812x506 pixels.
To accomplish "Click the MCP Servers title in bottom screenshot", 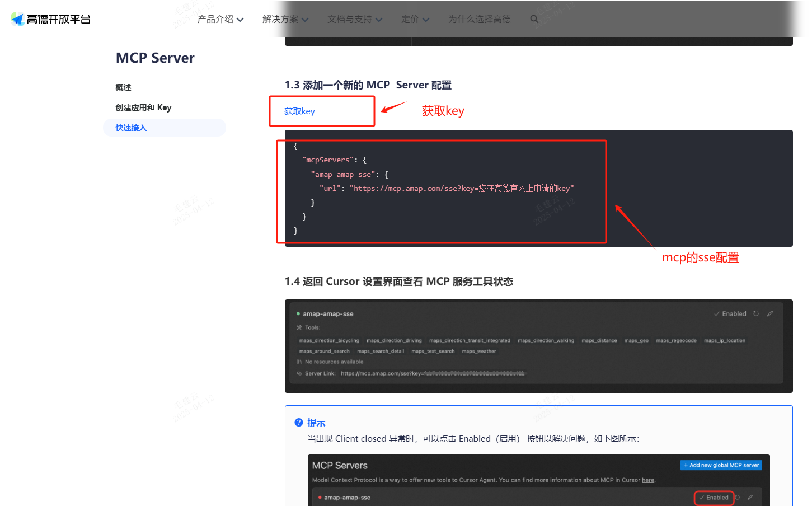I will (x=340, y=466).
